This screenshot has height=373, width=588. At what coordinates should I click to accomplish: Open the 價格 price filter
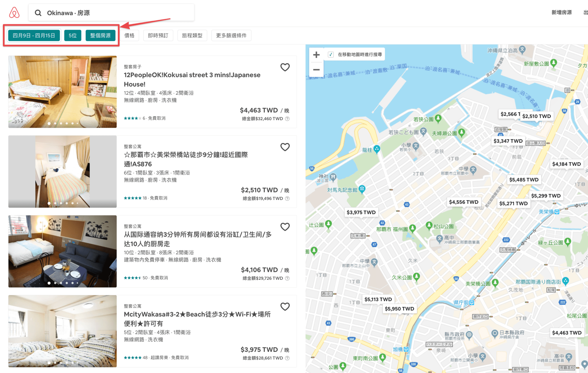click(x=129, y=36)
